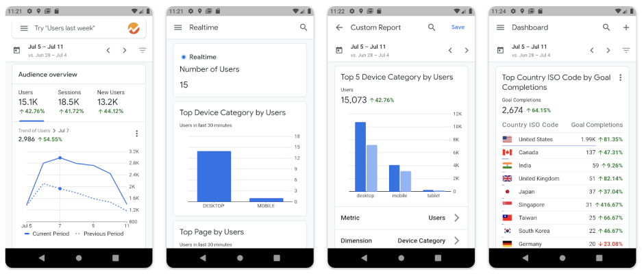Expand the Dimension Device Category chevron
The height and width of the screenshot is (274, 644).
pyautogui.click(x=456, y=240)
